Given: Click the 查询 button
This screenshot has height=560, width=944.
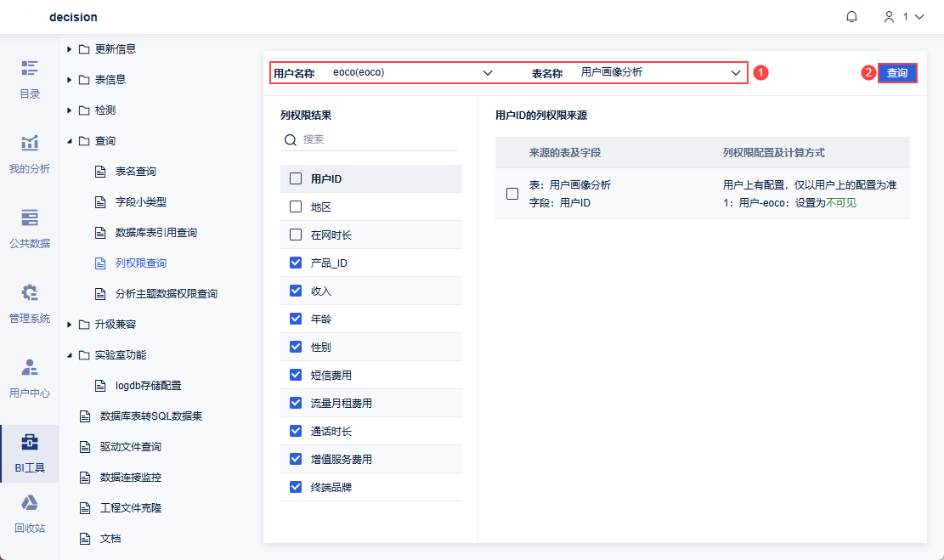Looking at the screenshot, I should [x=897, y=73].
